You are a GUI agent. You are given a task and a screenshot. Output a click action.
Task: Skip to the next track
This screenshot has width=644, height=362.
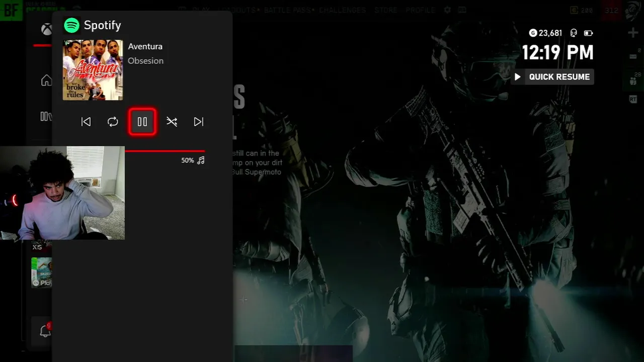click(199, 122)
